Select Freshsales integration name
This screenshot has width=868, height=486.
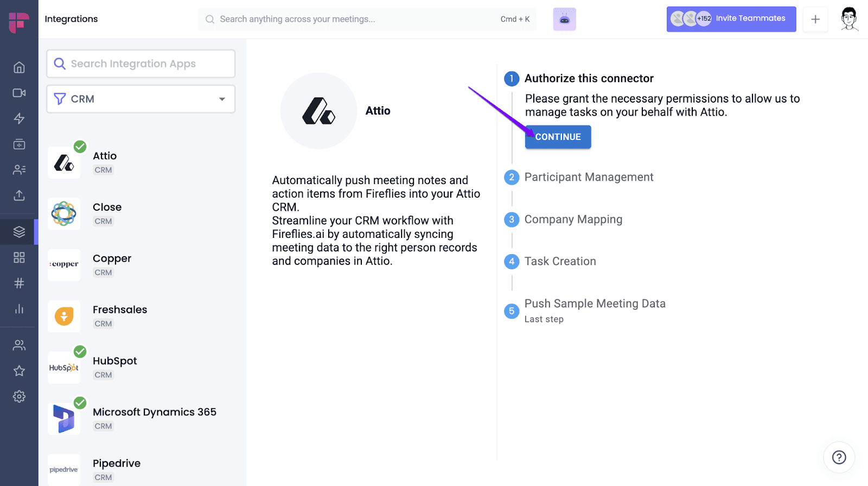120,310
